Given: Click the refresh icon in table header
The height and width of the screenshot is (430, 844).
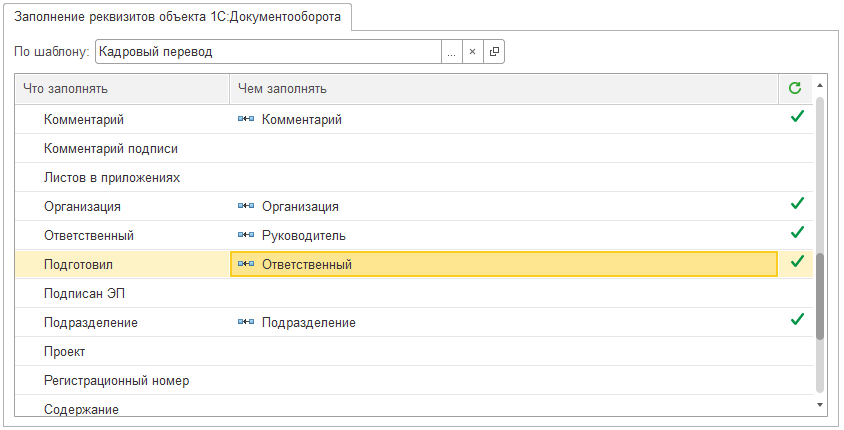Looking at the screenshot, I should point(795,89).
